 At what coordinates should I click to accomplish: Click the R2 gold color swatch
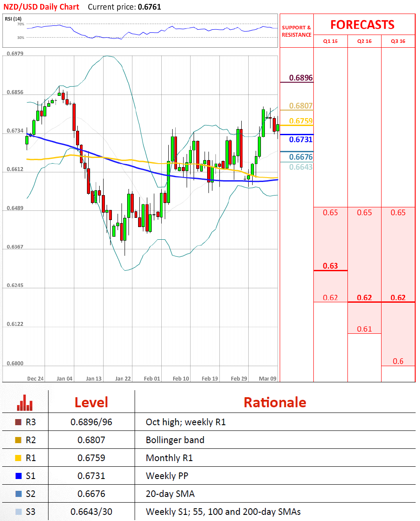click(19, 440)
